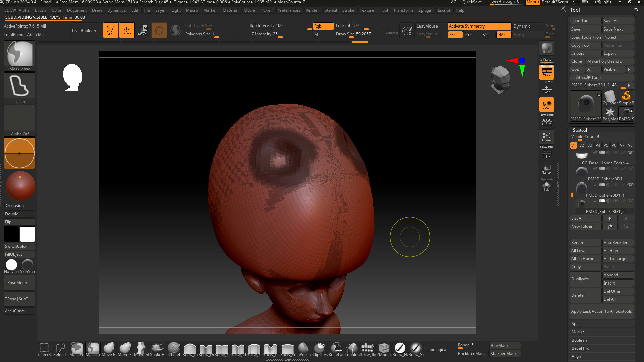Open the Texture menu

click(x=366, y=10)
